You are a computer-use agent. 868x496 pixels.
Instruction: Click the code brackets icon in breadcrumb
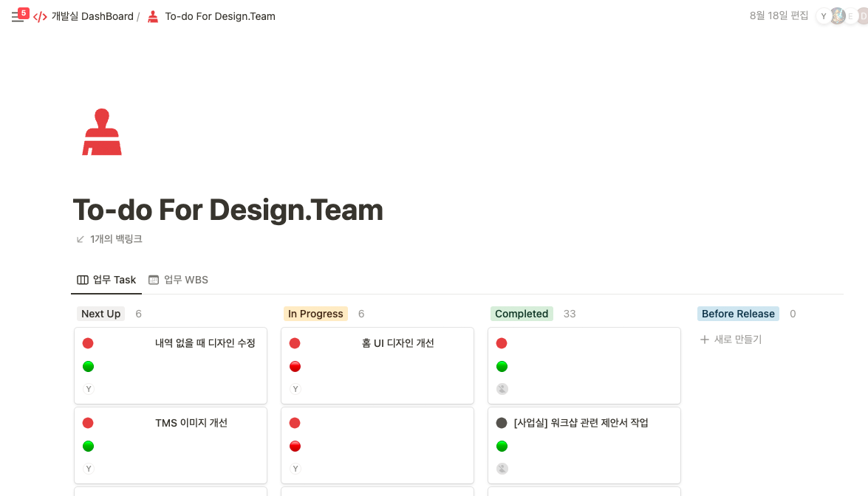click(x=40, y=16)
